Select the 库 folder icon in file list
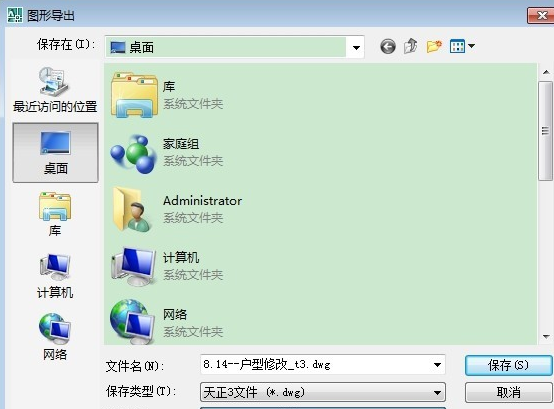554x409 pixels. pyautogui.click(x=134, y=95)
